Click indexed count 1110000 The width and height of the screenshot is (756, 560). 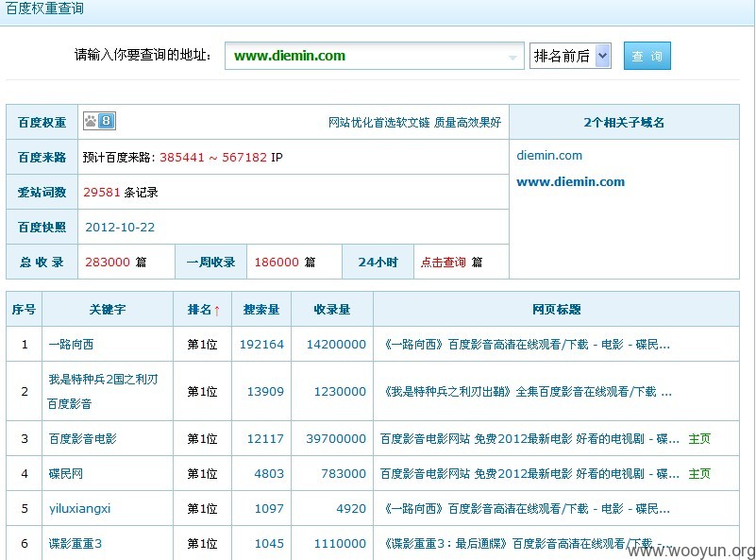coord(340,544)
